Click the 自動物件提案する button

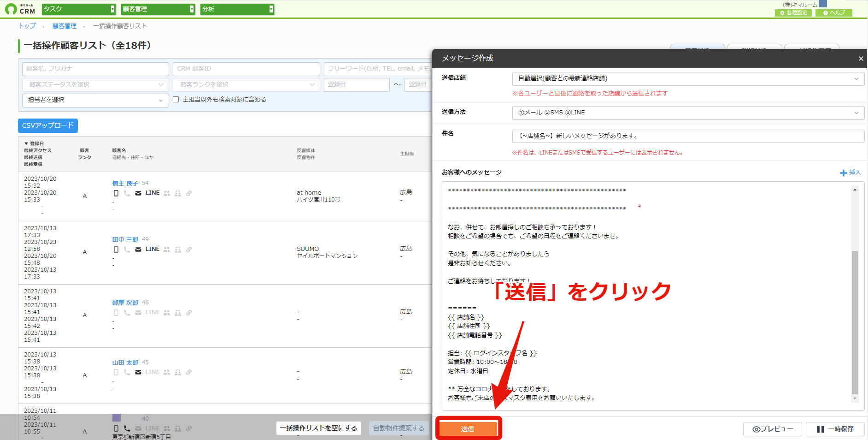(399, 428)
